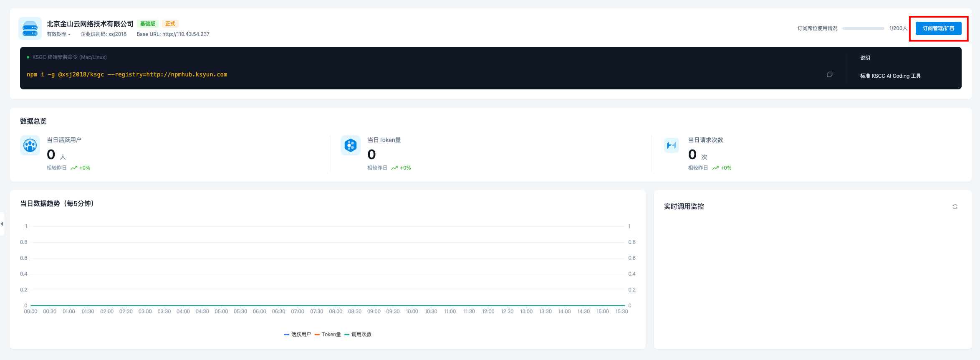Expand the collapsed left sidebar handle
This screenshot has height=360, width=980.
[2, 224]
